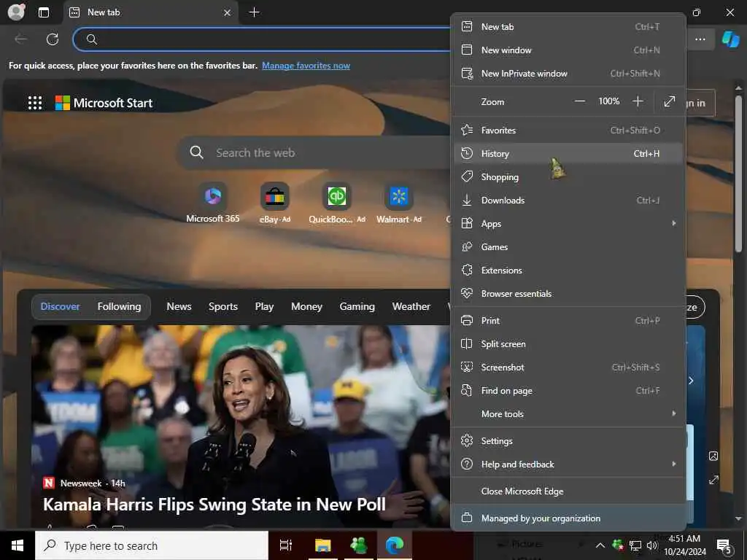Open the Walmart shortcut tile
This screenshot has width=747, height=560.
(399, 203)
